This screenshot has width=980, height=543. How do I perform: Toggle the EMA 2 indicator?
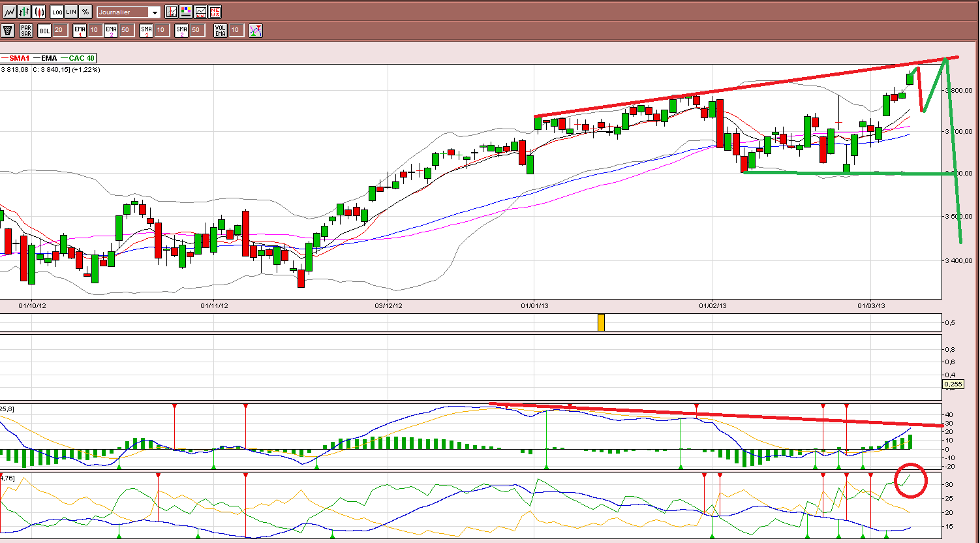(111, 30)
